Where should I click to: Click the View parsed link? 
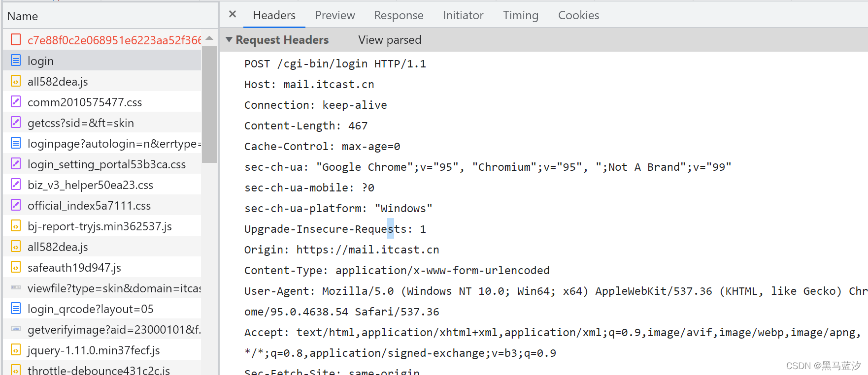390,40
